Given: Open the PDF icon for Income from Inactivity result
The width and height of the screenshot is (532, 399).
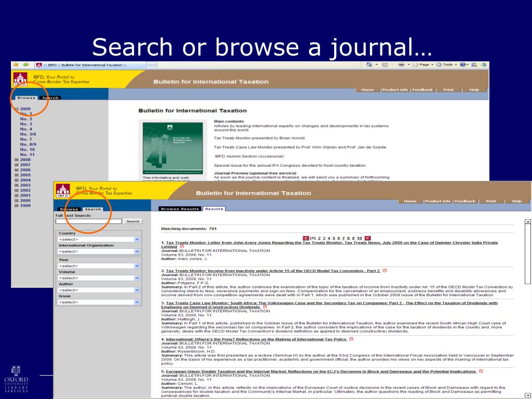Looking at the screenshot, I should click(384, 271).
